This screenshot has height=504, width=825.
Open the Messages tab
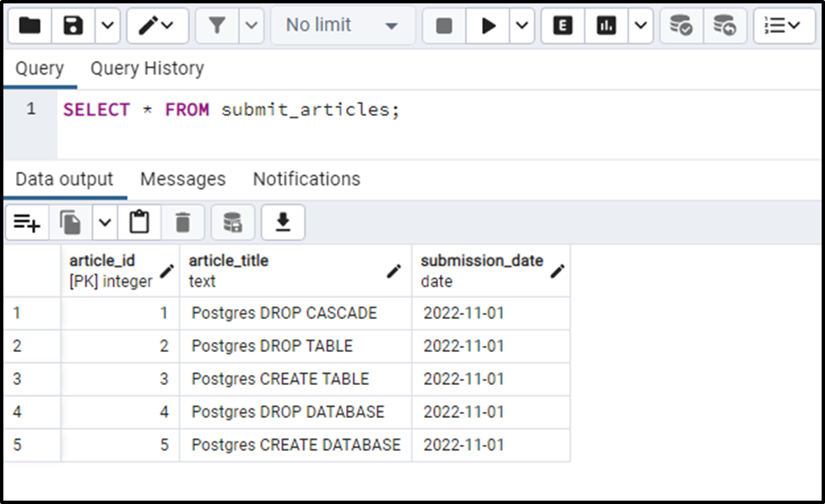[182, 179]
